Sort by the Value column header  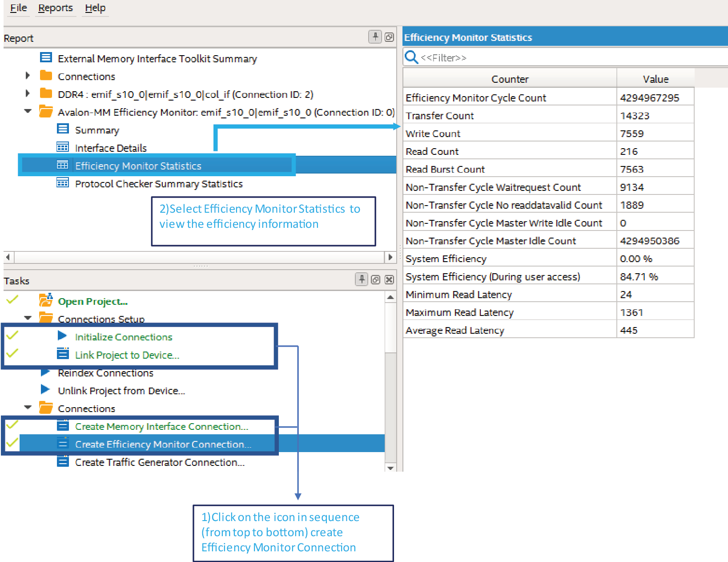pos(656,79)
